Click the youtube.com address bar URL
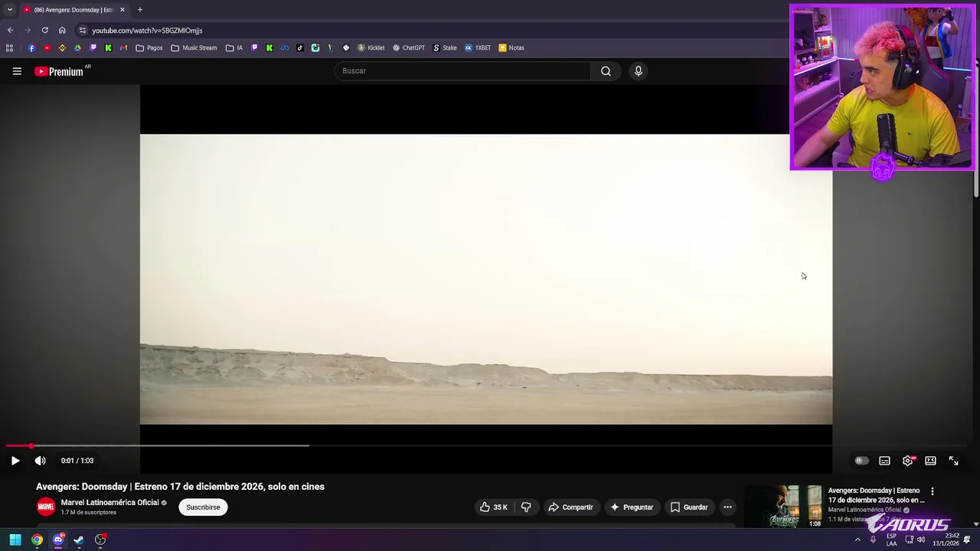The image size is (980, 551). pyautogui.click(x=147, y=31)
